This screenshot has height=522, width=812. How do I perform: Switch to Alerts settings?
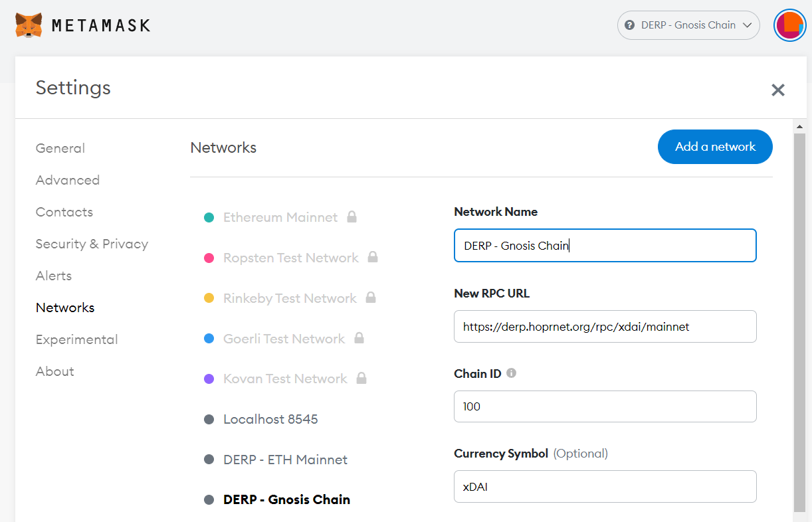[54, 276]
